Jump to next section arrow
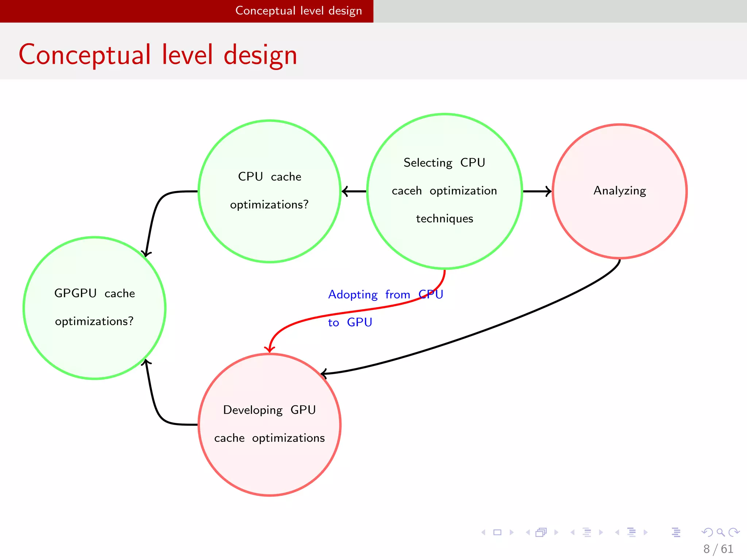 coord(646,532)
